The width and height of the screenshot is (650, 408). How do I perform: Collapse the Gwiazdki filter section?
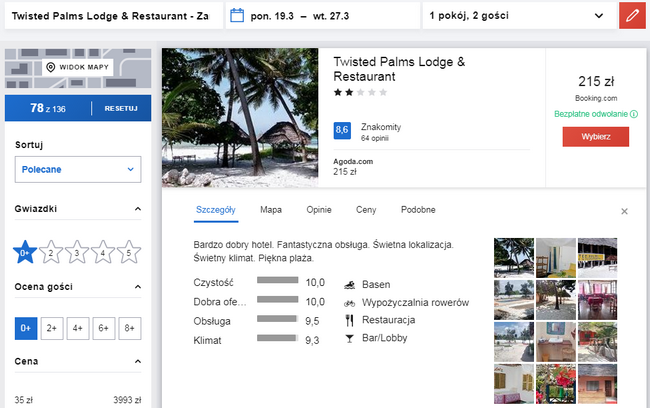[x=138, y=209]
